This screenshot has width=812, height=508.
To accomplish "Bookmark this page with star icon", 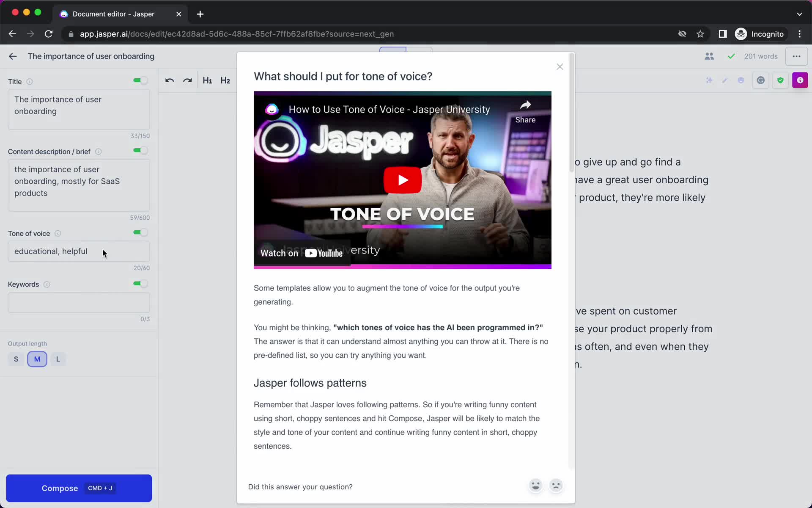I will (x=700, y=34).
